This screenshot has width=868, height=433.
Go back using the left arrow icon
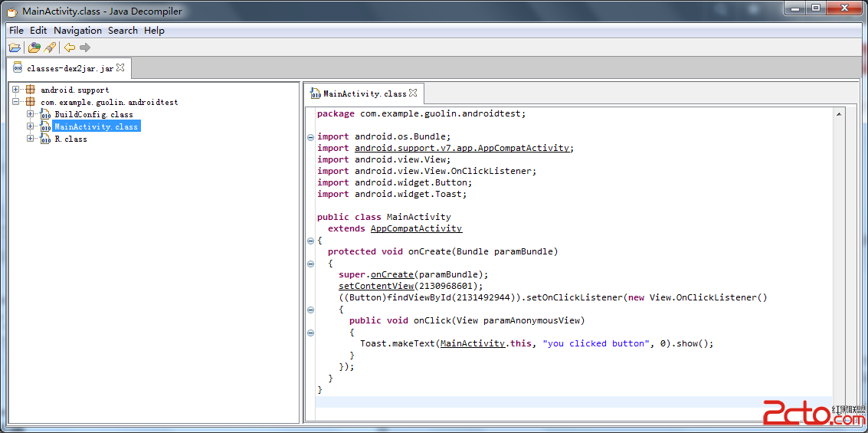click(70, 48)
